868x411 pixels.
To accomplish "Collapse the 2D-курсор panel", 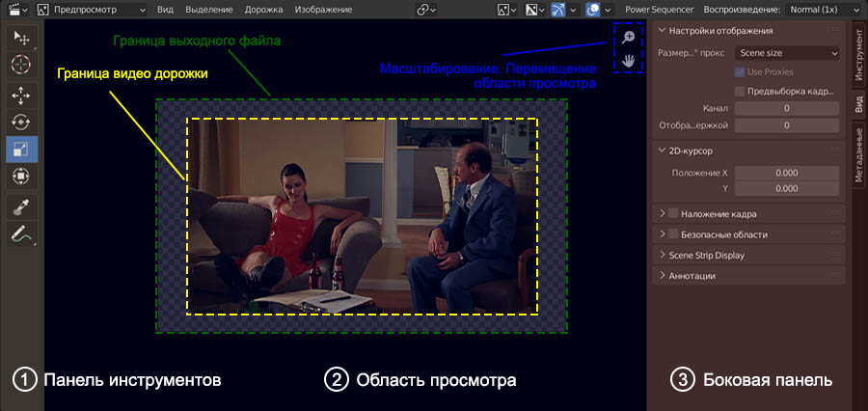I will (x=662, y=151).
